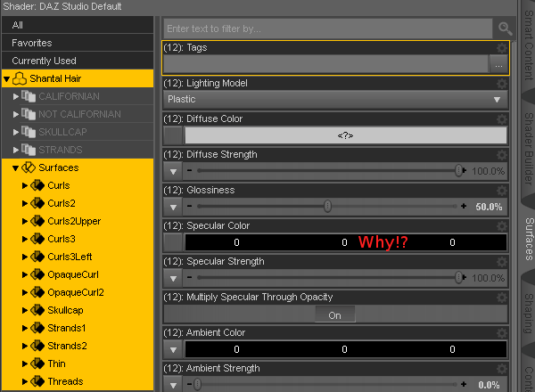
Task: Click the NOT CALIFORNIAN group icon
Action: (x=29, y=114)
